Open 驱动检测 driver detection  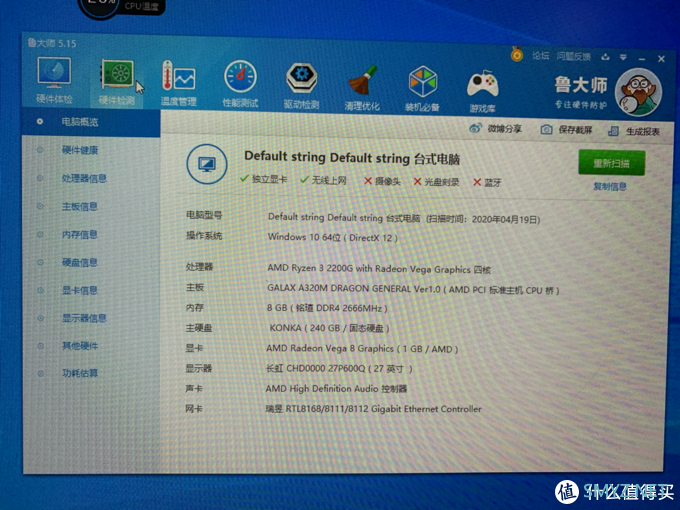click(301, 85)
